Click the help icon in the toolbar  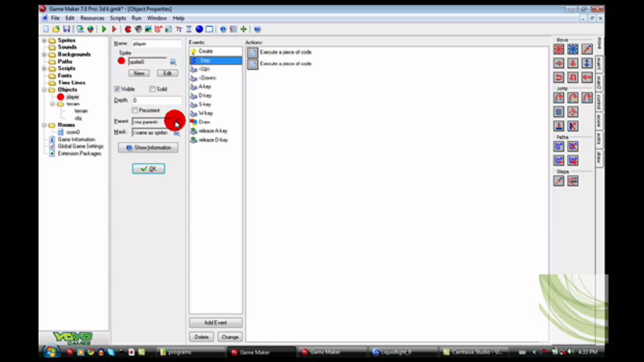[x=257, y=29]
